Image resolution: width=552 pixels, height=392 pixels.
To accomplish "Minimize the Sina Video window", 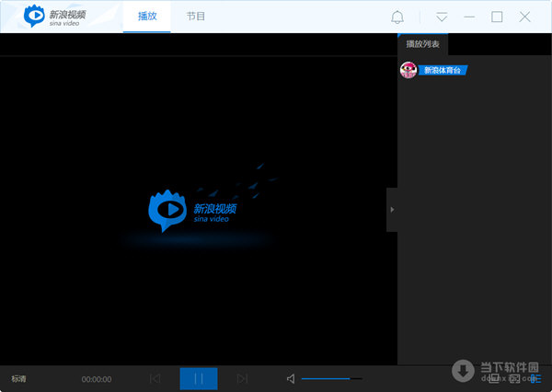I will (x=469, y=17).
